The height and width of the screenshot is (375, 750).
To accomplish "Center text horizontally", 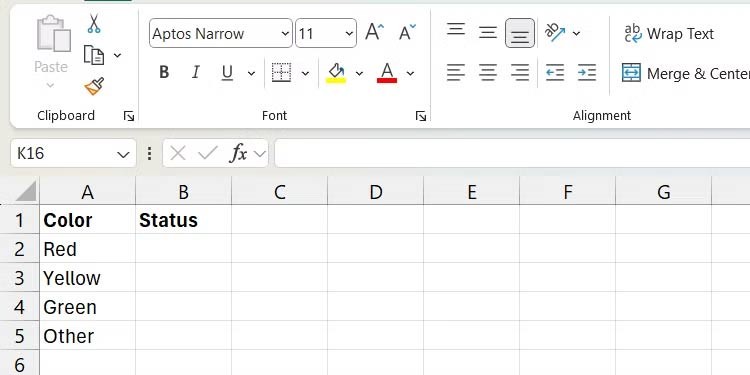I will click(x=488, y=73).
